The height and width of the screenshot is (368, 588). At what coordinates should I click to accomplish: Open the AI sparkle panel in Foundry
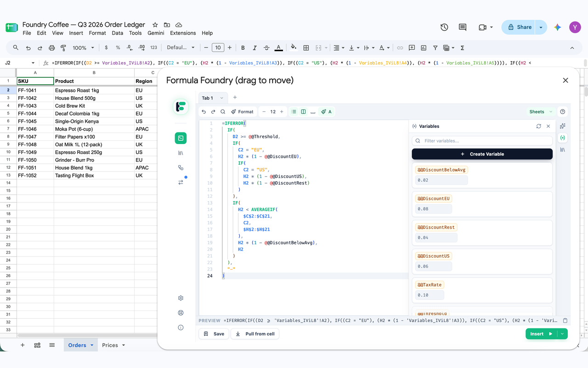coord(563,126)
